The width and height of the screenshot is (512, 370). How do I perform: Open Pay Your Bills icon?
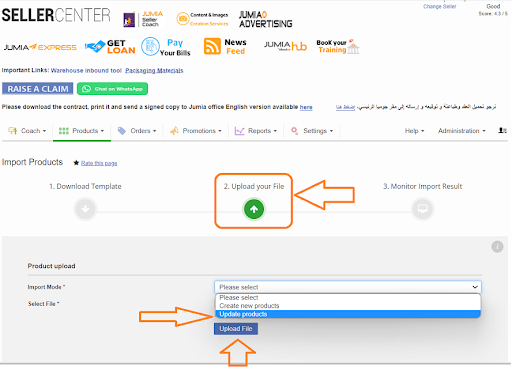click(166, 47)
